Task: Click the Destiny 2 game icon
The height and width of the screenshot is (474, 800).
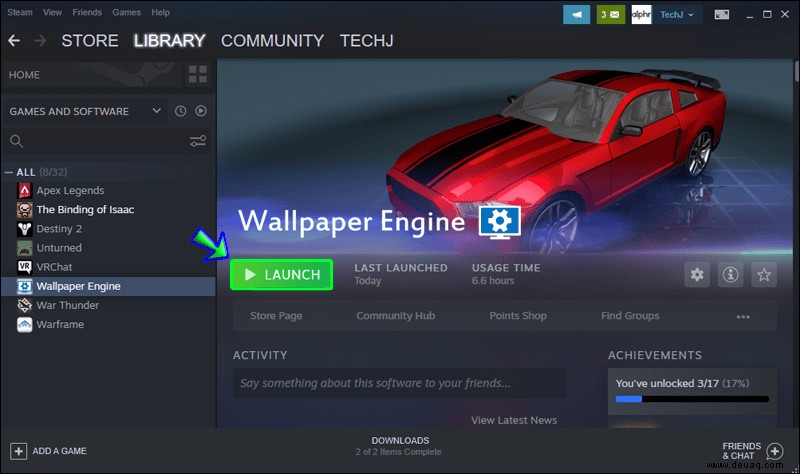Action: point(24,229)
